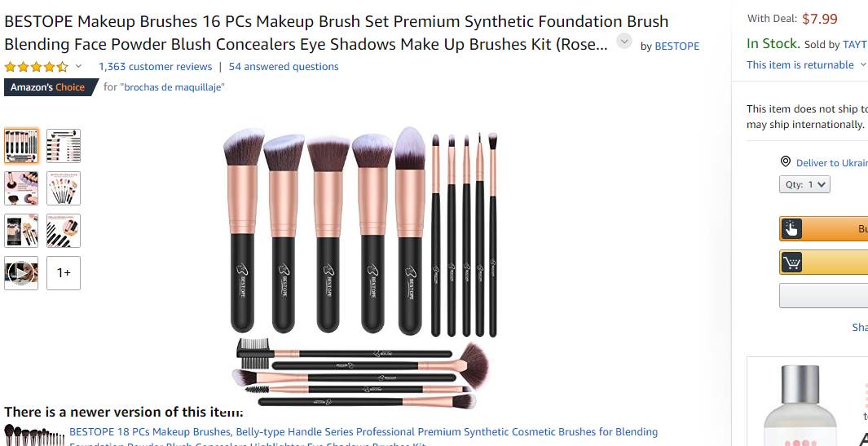Click the delivery location pin icon
This screenshot has height=446, width=868.
point(785,161)
